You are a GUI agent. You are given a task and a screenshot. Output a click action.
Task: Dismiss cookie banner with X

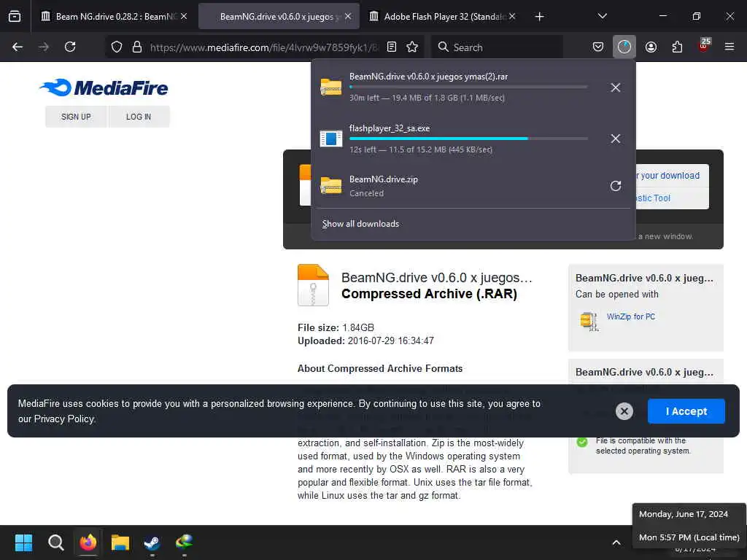pos(624,411)
